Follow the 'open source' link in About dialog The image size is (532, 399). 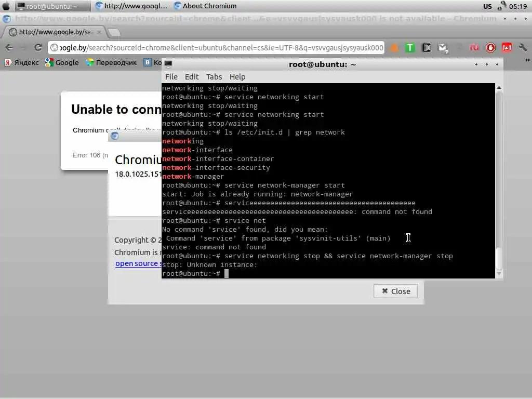click(138, 263)
